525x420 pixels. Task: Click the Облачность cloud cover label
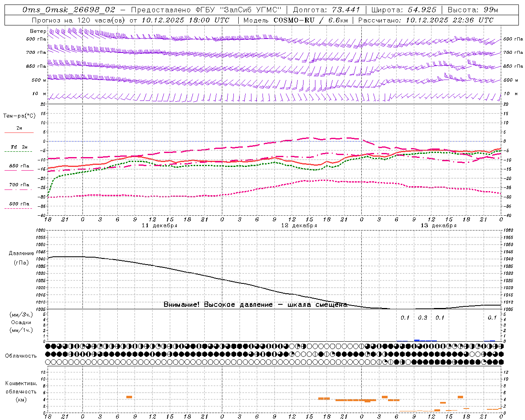coord(21,356)
